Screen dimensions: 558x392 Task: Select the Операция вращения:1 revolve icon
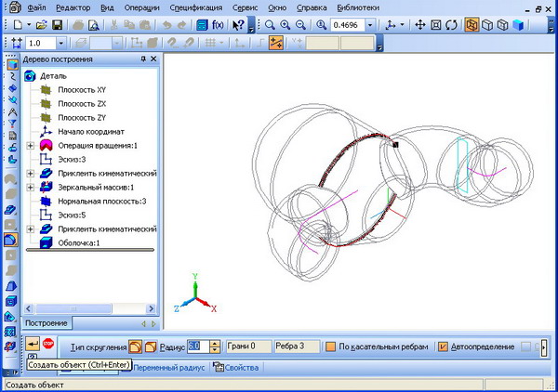45,146
